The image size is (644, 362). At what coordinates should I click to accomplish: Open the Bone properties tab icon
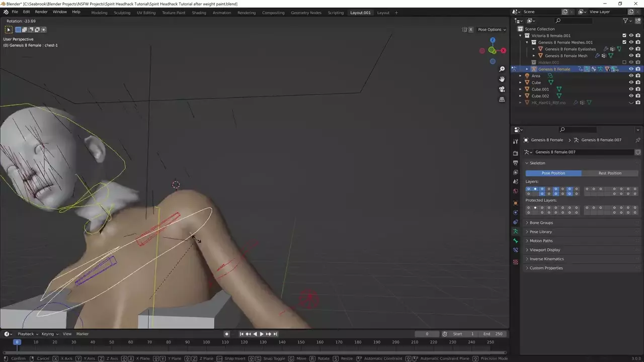tap(515, 241)
